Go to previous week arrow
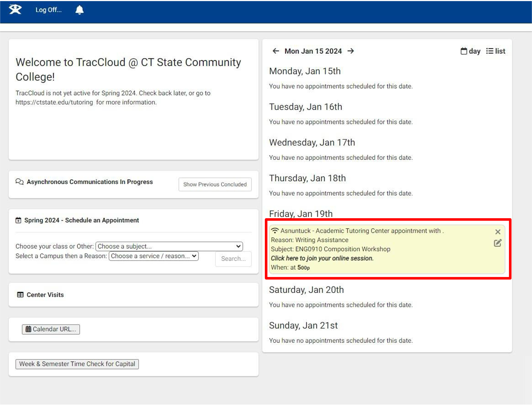The height and width of the screenshot is (406, 532). 276,51
